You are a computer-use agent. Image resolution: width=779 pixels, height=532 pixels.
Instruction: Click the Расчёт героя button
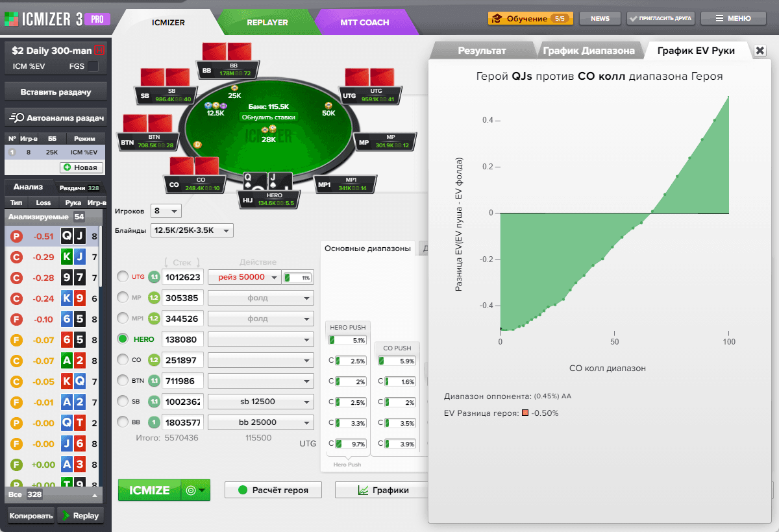[273, 490]
